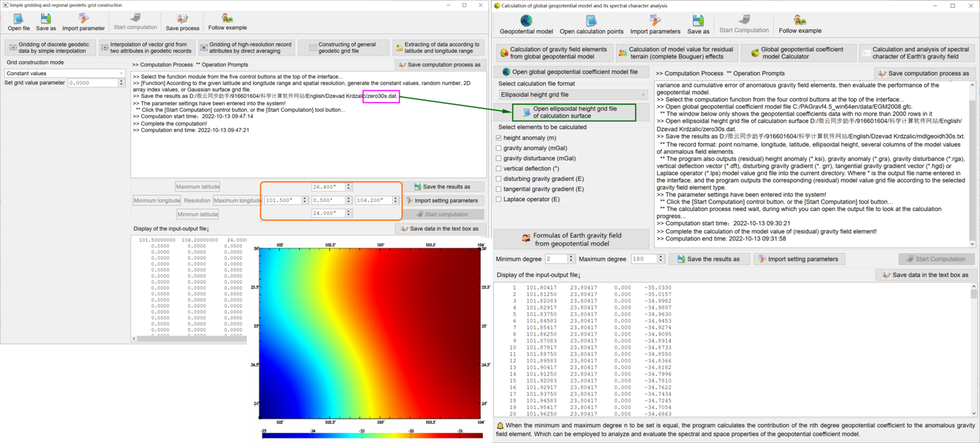980x443 pixels.
Task: Open a file in the gridding tool
Action: pos(18,22)
